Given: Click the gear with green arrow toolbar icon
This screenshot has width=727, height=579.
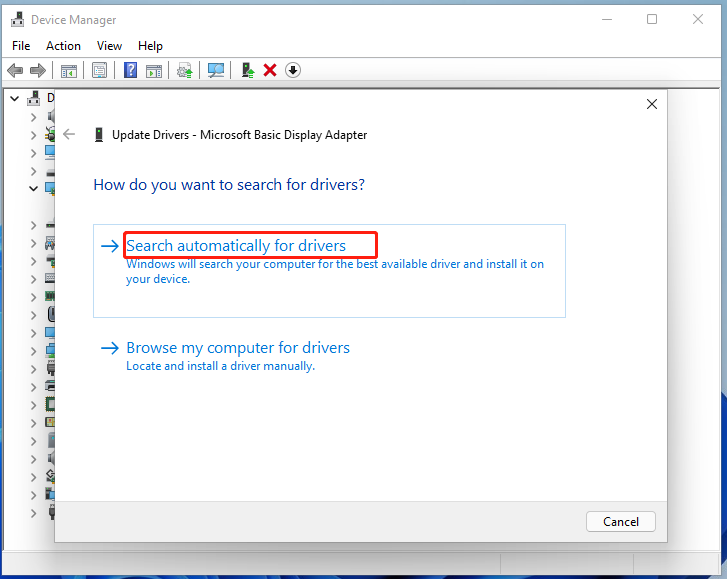Looking at the screenshot, I should [x=185, y=70].
